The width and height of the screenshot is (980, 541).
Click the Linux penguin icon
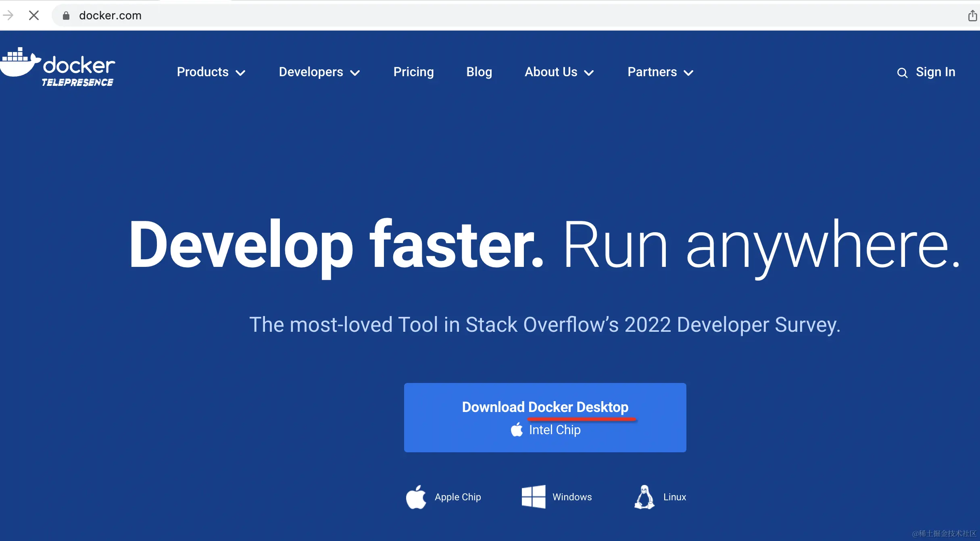tap(644, 497)
